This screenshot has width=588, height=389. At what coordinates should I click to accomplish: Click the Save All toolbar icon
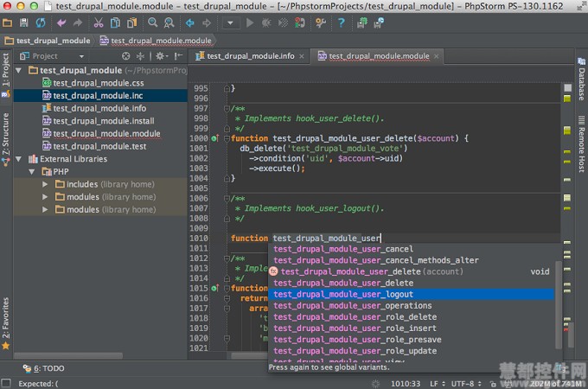coord(24,22)
